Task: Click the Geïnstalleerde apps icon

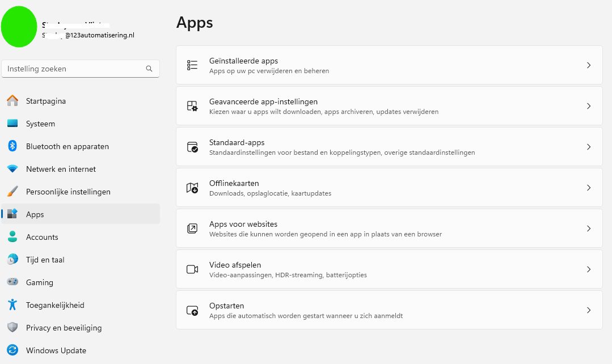Action: coord(193,65)
